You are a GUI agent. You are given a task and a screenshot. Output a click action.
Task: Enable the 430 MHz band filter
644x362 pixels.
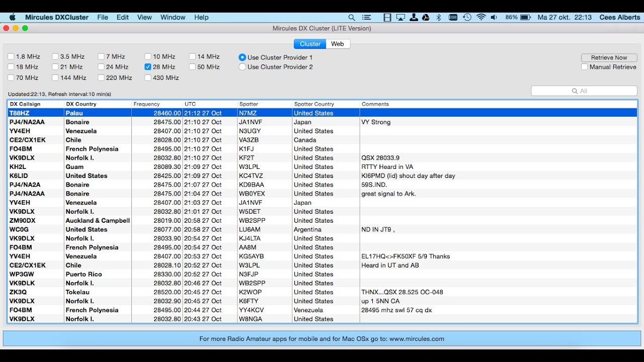click(x=148, y=78)
